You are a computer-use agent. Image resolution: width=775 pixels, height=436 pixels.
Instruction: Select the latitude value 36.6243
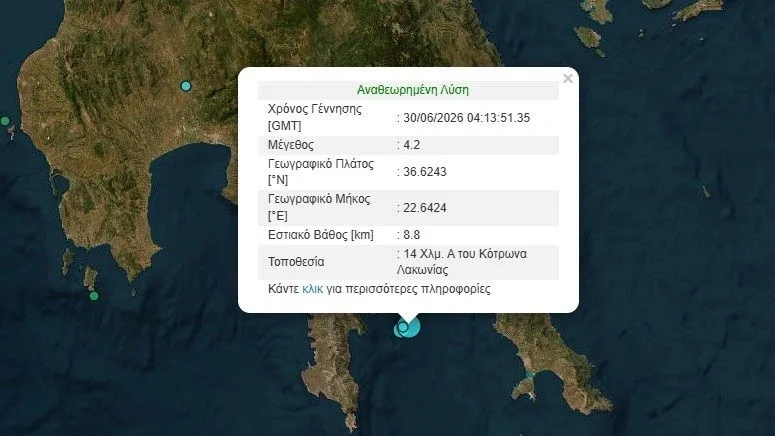(425, 172)
